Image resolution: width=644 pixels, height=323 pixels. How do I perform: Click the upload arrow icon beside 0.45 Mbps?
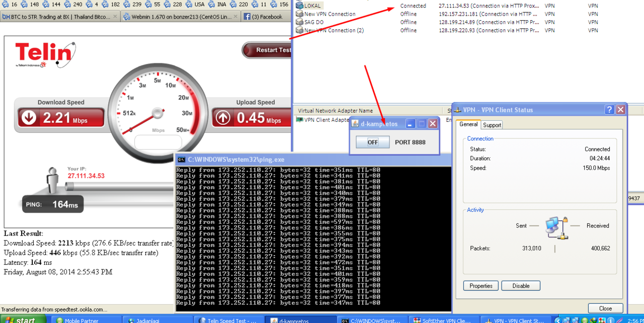(223, 118)
